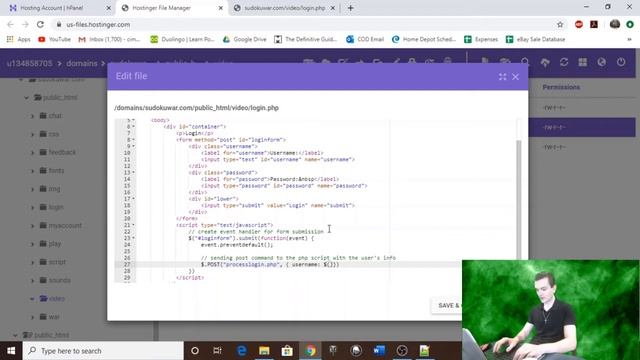Open OBS Studio from the taskbar
The height and width of the screenshot is (360, 640).
pos(402,351)
